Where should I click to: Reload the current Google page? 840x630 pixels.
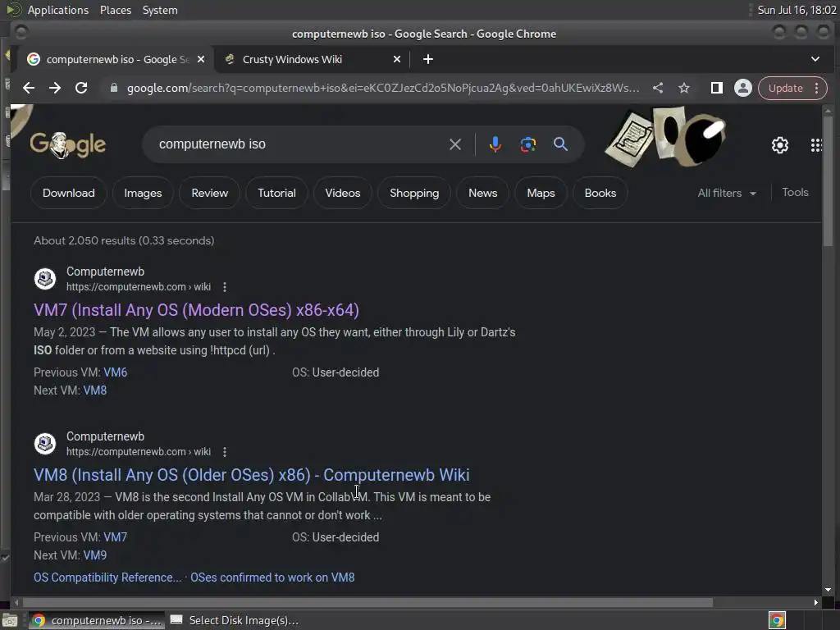click(81, 88)
